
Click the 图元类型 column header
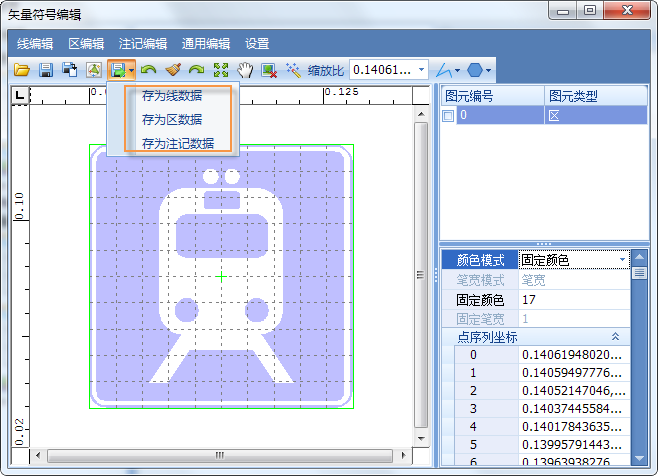coord(574,97)
